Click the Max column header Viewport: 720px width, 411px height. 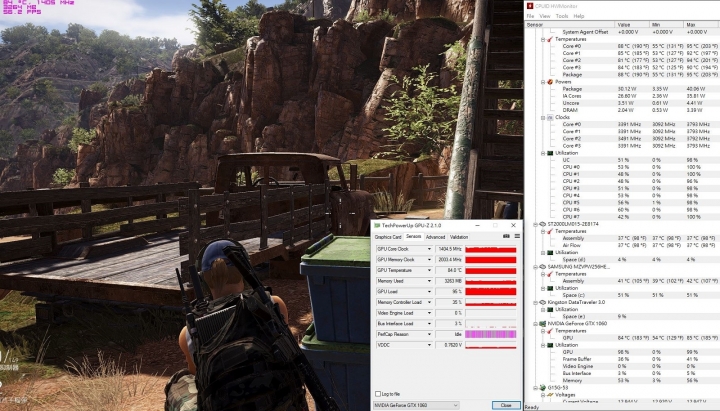702,24
